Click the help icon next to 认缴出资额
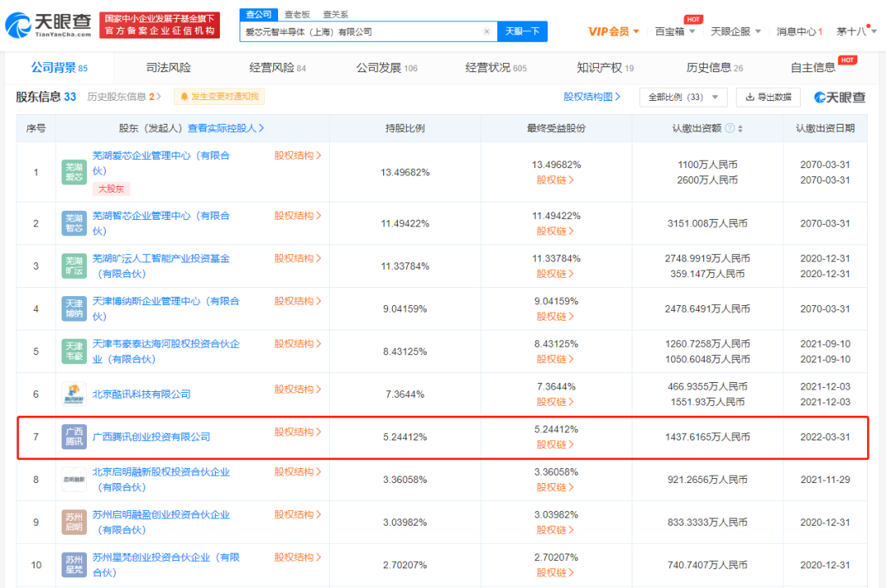 click(x=730, y=128)
